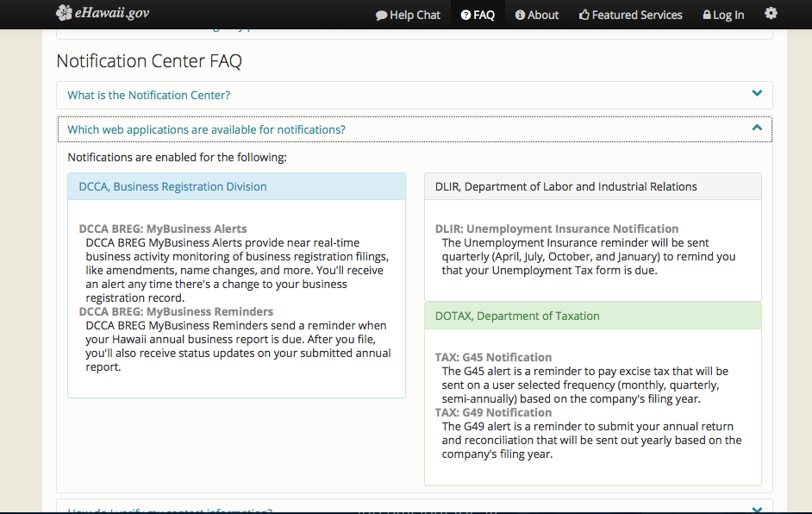This screenshot has height=514, width=812.
Task: Click 'Notifications are enabled for the following:' text
Action: point(177,158)
